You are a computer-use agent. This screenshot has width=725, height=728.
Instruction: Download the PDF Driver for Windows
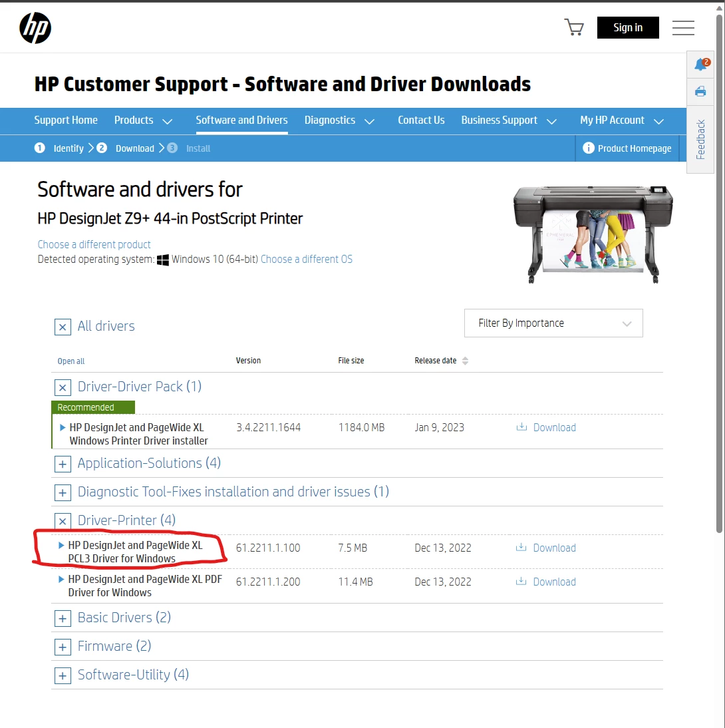point(546,582)
